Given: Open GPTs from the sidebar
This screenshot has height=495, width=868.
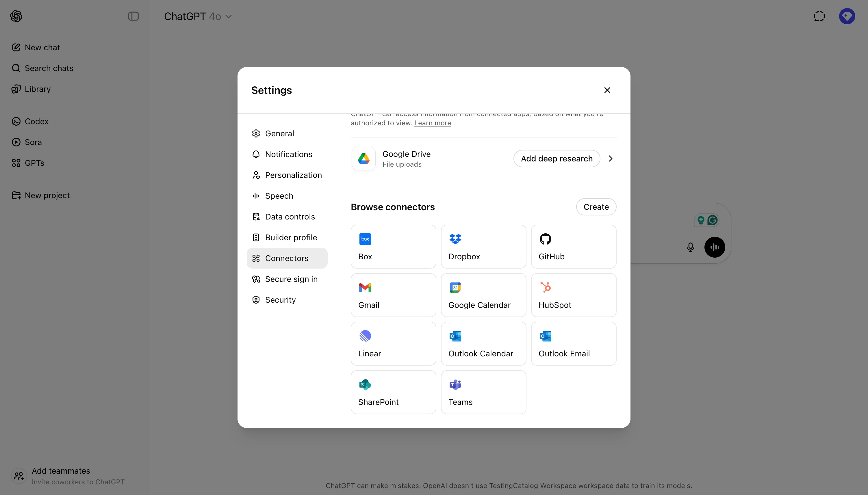Looking at the screenshot, I should pos(28,163).
